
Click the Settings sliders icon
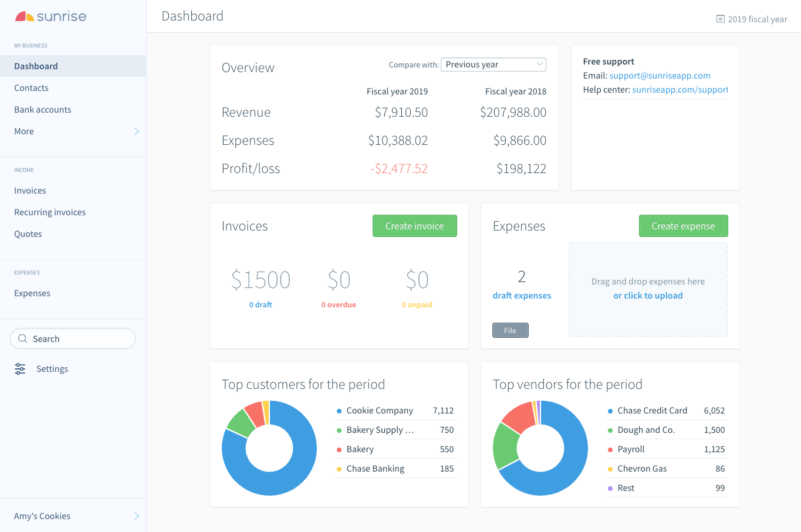(x=20, y=369)
